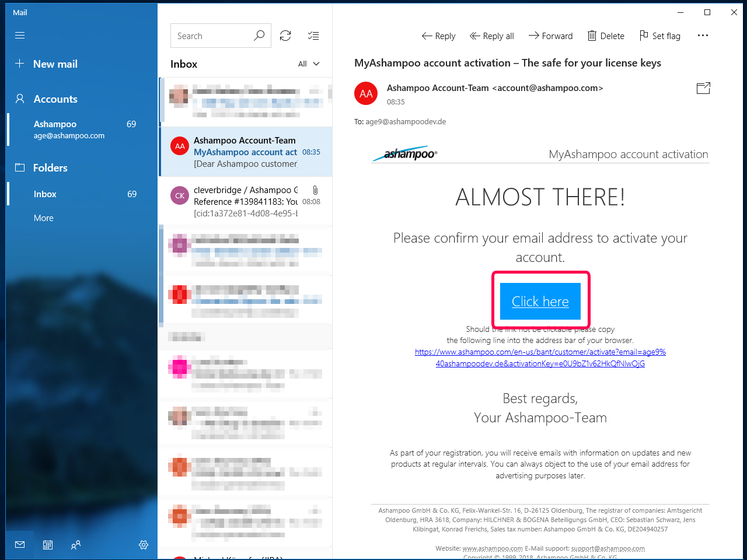Minimize the Mail window
Image resolution: width=747 pixels, height=560 pixels.
680,12
